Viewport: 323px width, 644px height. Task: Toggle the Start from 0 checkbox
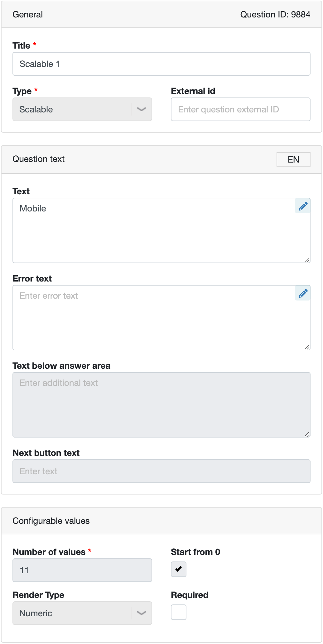tap(179, 569)
